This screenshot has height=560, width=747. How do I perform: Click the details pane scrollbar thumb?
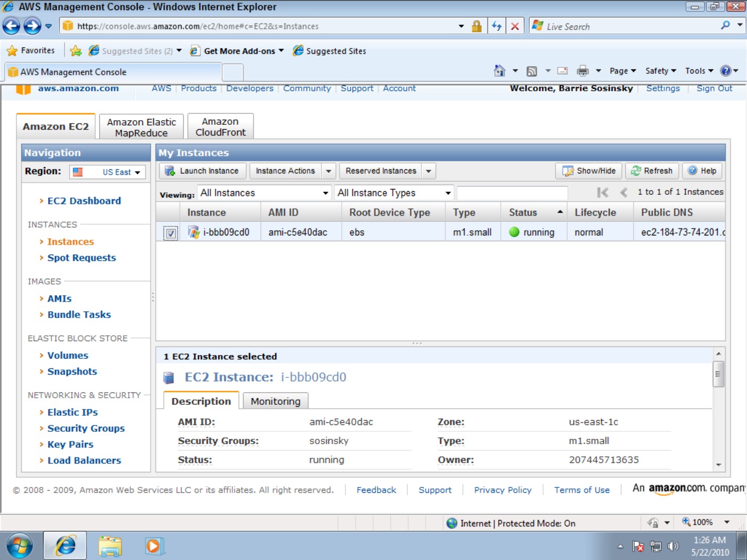pos(718,374)
